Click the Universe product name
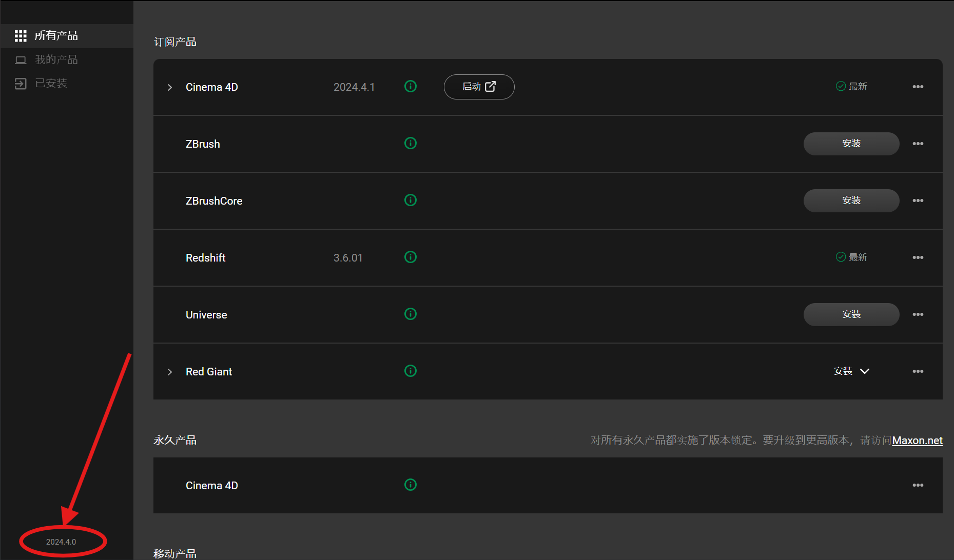Screen dimensions: 954x560 click(x=206, y=315)
